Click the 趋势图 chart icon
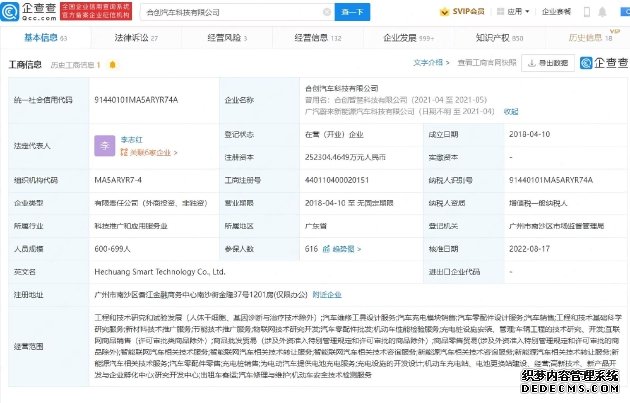 [326, 249]
